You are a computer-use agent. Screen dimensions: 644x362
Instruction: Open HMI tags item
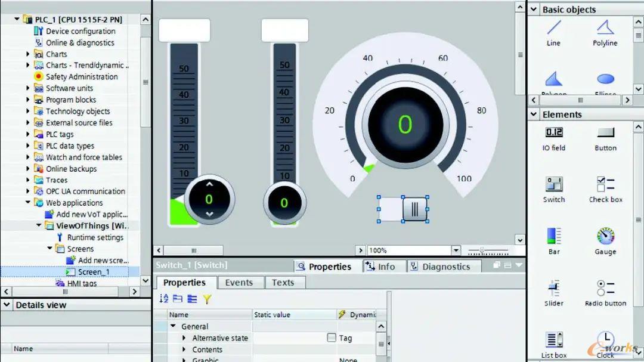click(x=82, y=283)
